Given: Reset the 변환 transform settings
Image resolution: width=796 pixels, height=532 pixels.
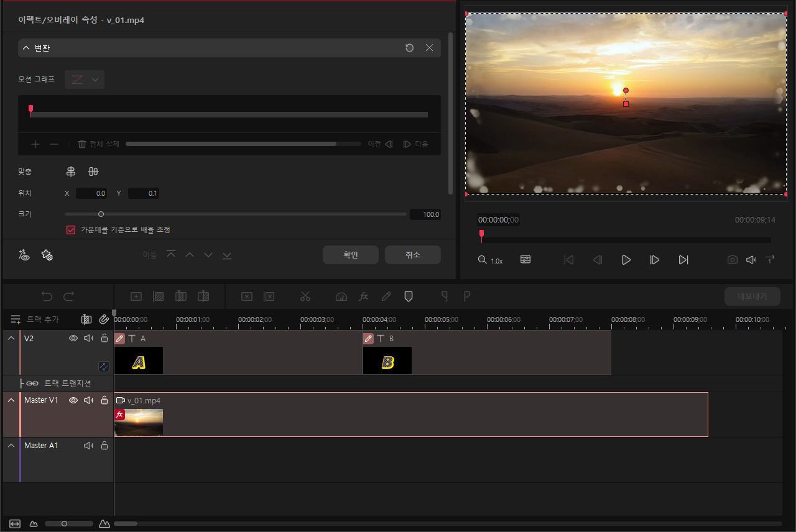Looking at the screenshot, I should (x=409, y=48).
